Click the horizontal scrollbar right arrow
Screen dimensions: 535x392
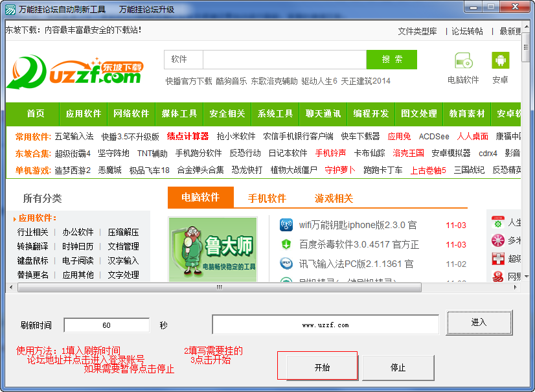click(515, 288)
